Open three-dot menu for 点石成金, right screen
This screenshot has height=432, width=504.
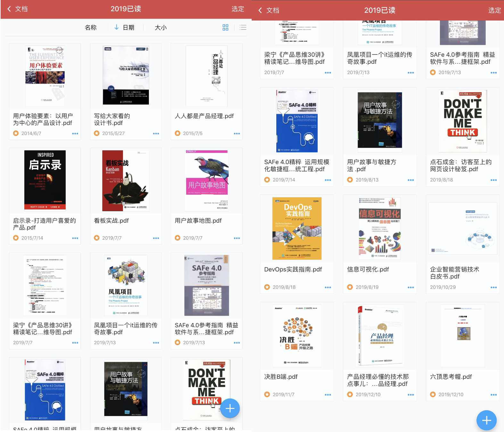pos(494,180)
